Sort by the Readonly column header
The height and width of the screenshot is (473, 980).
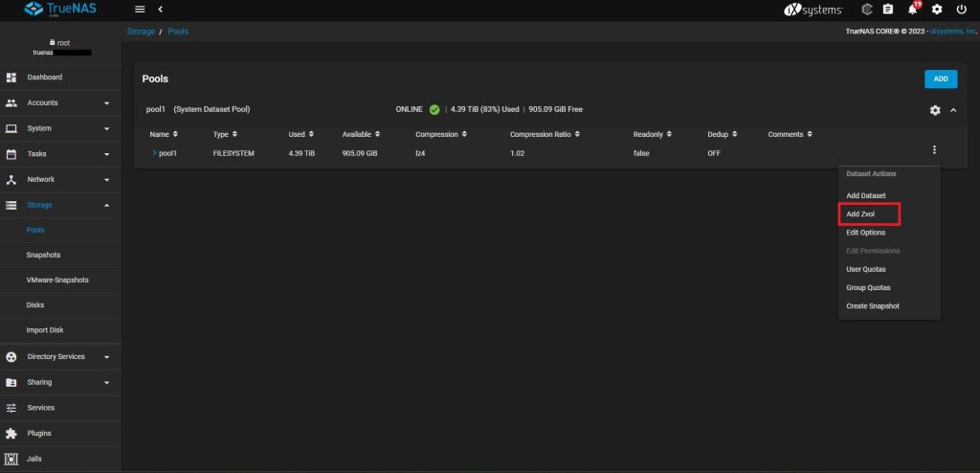[x=653, y=134]
